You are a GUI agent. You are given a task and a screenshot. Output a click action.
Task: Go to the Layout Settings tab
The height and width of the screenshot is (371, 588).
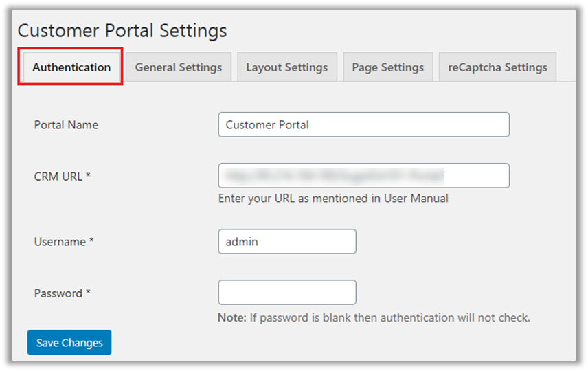[x=286, y=67]
